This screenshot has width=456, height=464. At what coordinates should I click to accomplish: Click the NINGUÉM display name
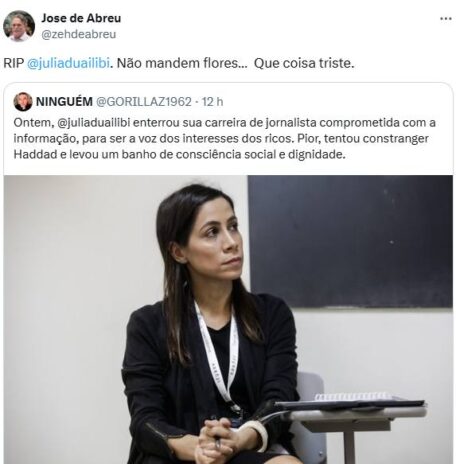point(64,102)
